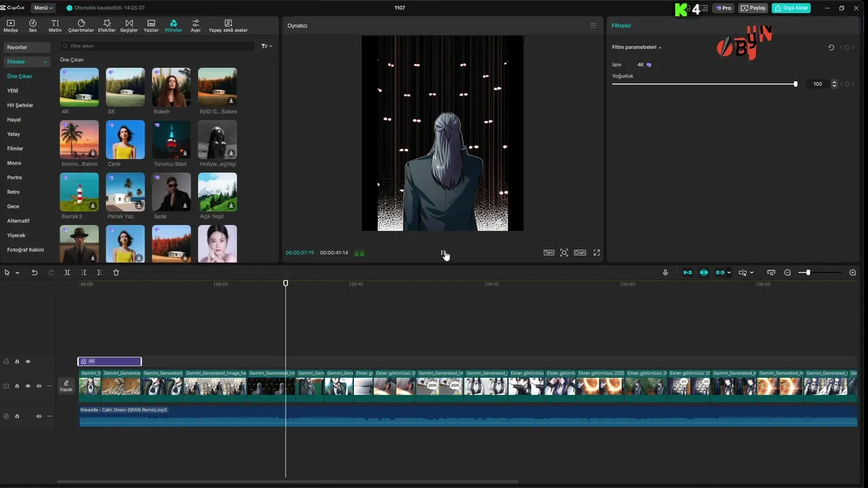Screen dimensions: 868x488
Task: Select the Gece filter category
Action: pyautogui.click(x=13, y=206)
